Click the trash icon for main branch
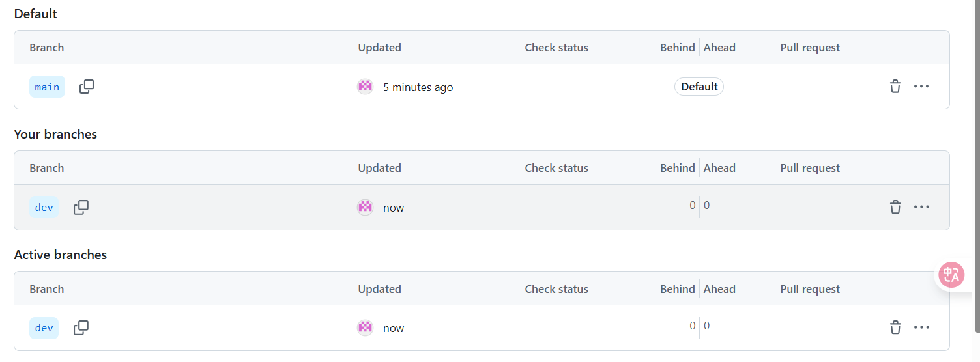This screenshot has width=980, height=362. (895, 87)
